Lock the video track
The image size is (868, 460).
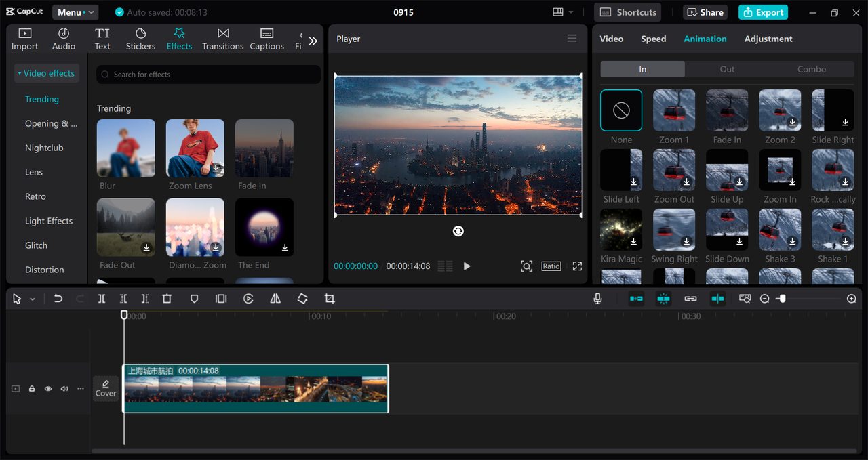pyautogui.click(x=32, y=389)
